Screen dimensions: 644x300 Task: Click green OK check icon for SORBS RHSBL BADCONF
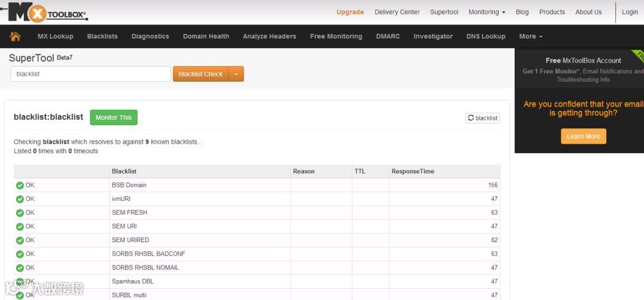(20, 254)
